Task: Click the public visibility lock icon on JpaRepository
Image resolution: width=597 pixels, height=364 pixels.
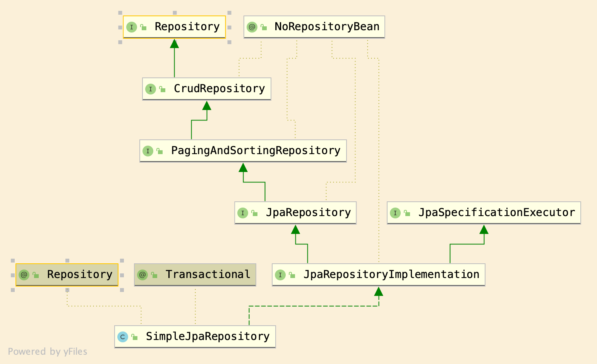Action: (254, 213)
